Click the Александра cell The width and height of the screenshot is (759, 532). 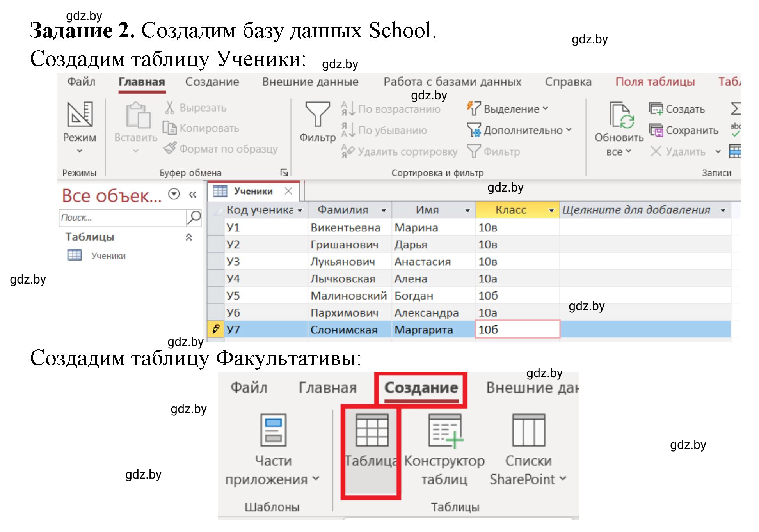[434, 313]
